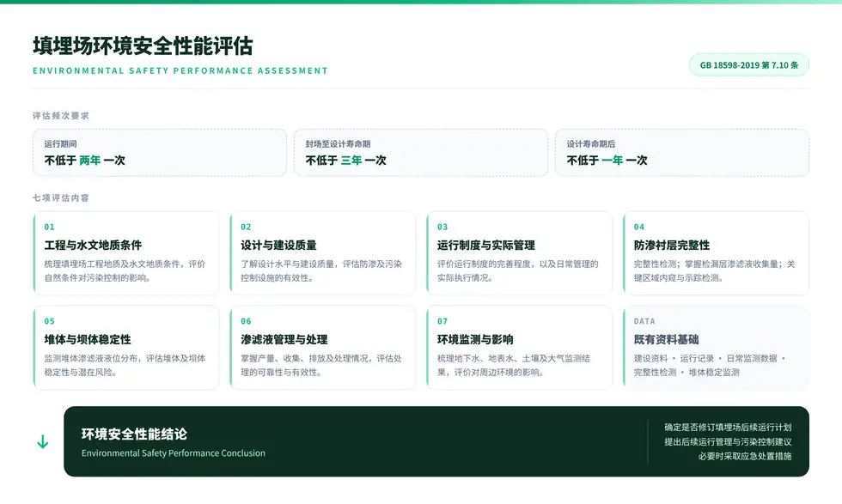The image size is (842, 504).
Task: Click the 七项评估内容 section label
Action: click(61, 197)
